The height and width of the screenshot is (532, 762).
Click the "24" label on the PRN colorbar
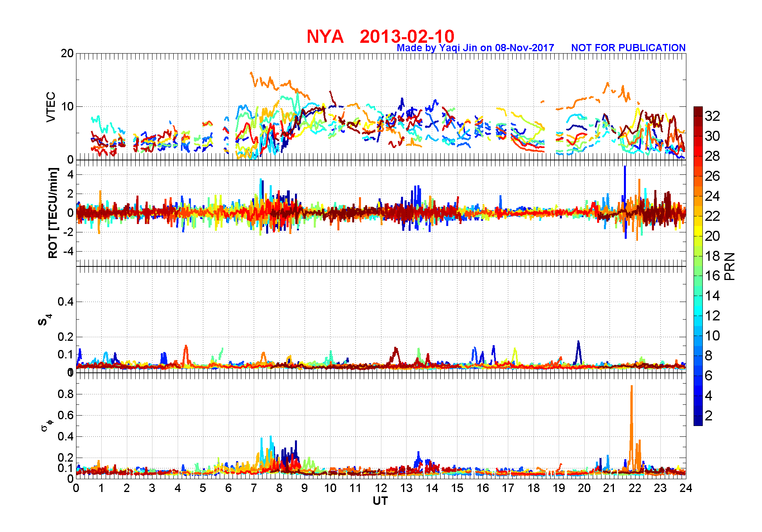[712, 196]
